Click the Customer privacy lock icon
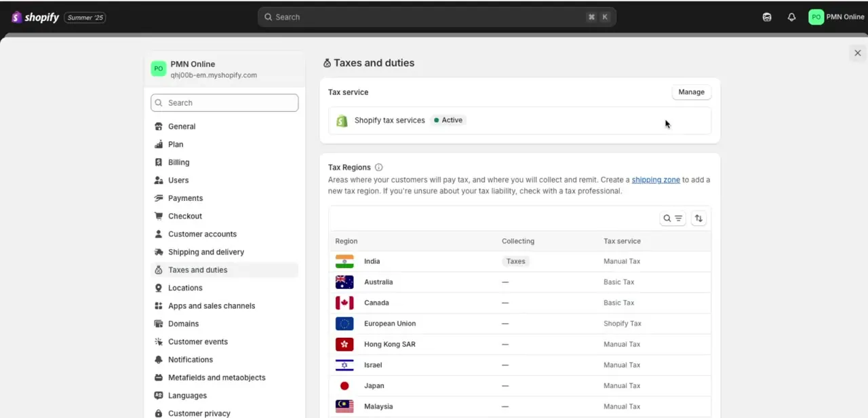 click(x=159, y=413)
